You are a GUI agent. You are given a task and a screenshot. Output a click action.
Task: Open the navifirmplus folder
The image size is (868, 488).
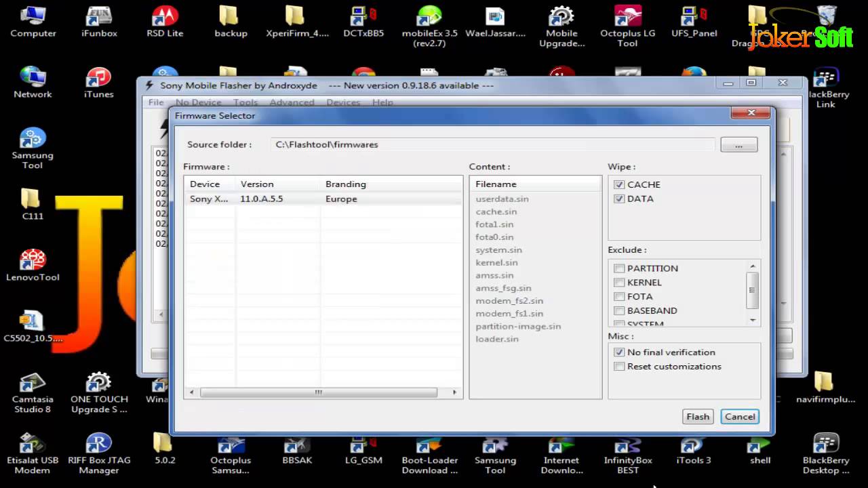click(x=825, y=388)
